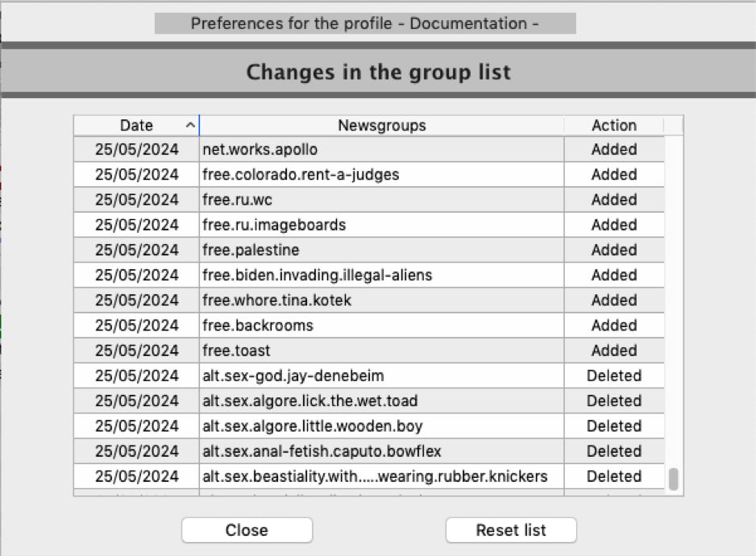
Task: Click the Close button
Action: tap(247, 530)
